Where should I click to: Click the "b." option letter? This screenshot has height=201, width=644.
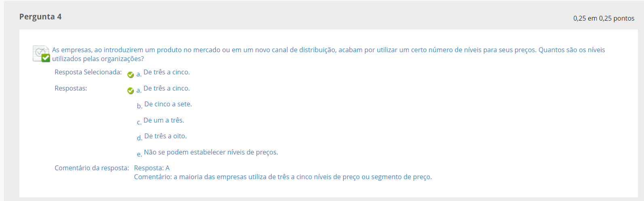point(139,106)
